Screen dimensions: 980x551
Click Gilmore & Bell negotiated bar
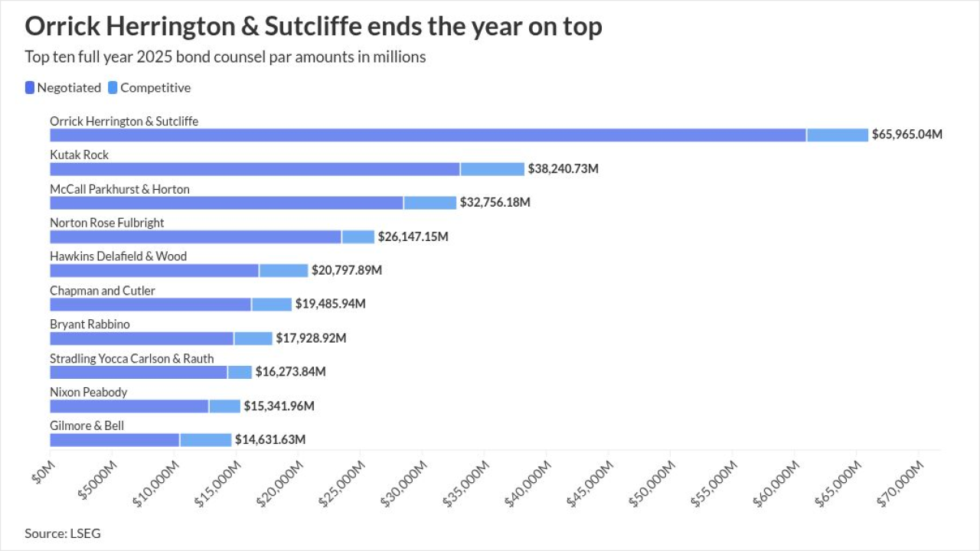(x=114, y=440)
